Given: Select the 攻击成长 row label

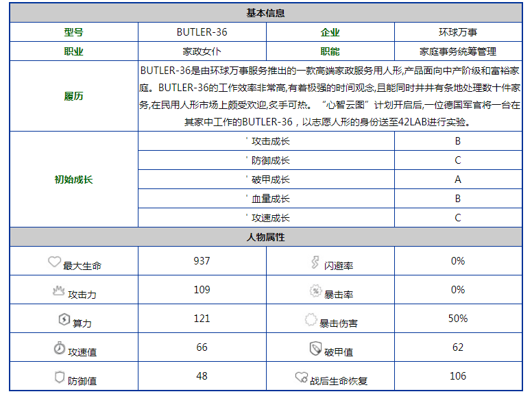Looking at the screenshot, I should pyautogui.click(x=270, y=141).
